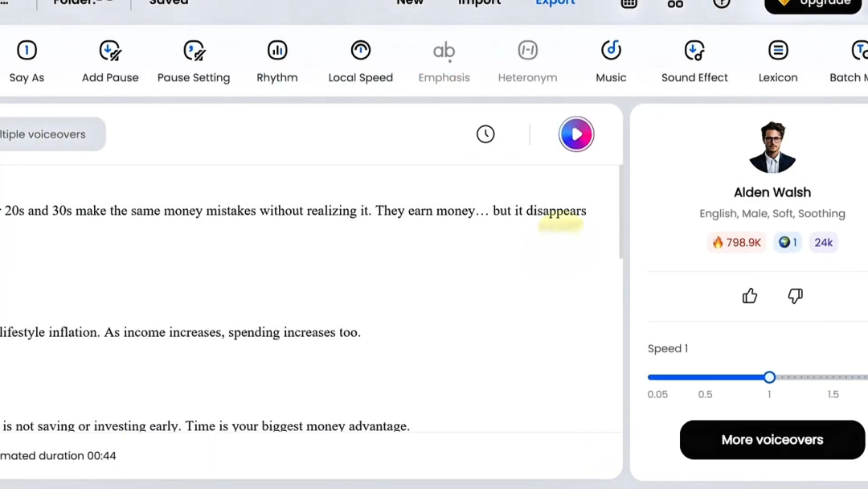868x489 pixels.
Task: Click the globe language count badge
Action: (x=788, y=243)
